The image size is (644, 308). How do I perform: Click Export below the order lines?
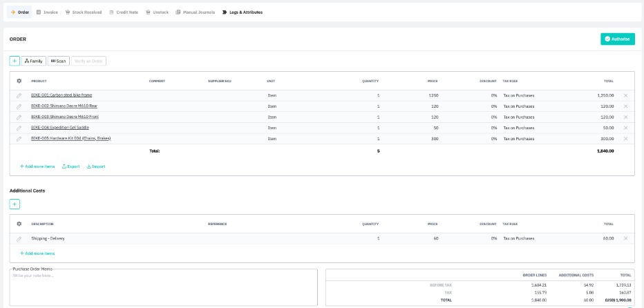(70, 166)
